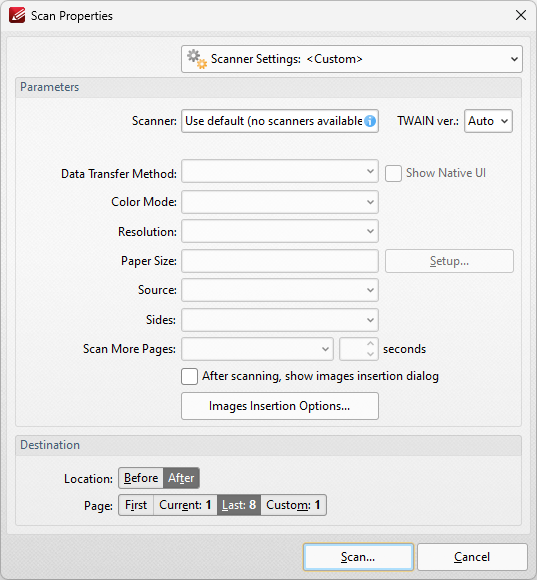Expand the Scan More Pages dropdown

(257, 349)
